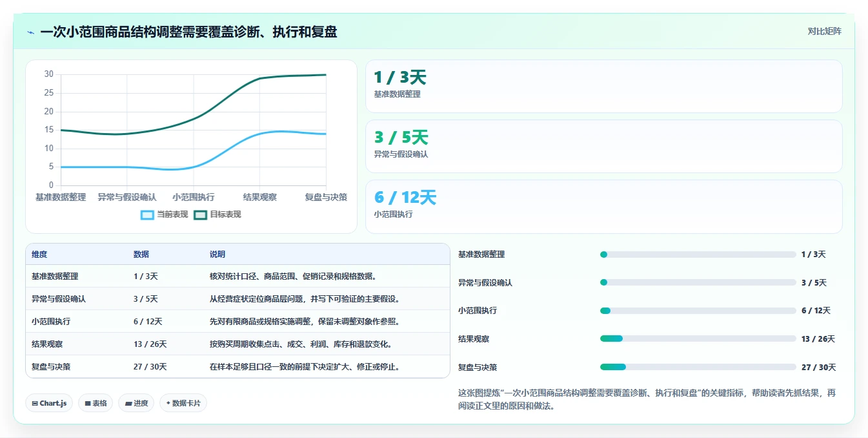Click the 数据 column header

click(141, 255)
